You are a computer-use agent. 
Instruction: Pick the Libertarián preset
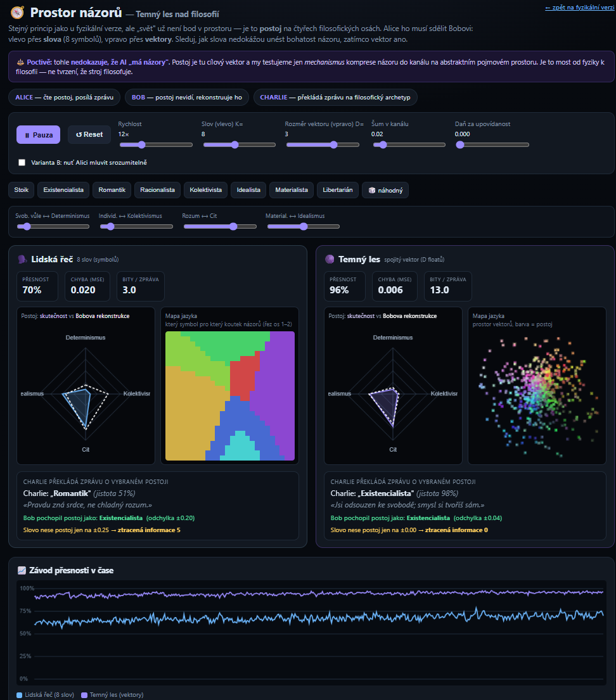pyautogui.click(x=338, y=190)
